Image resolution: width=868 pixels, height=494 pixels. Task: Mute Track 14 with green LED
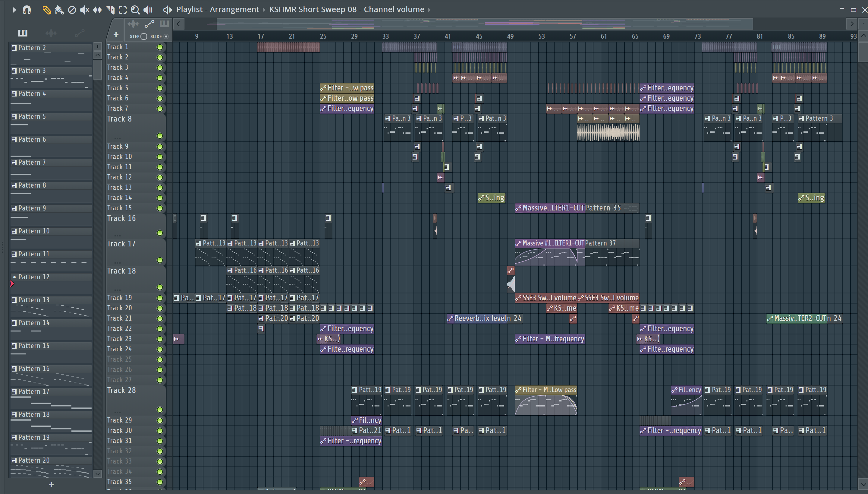[160, 198]
